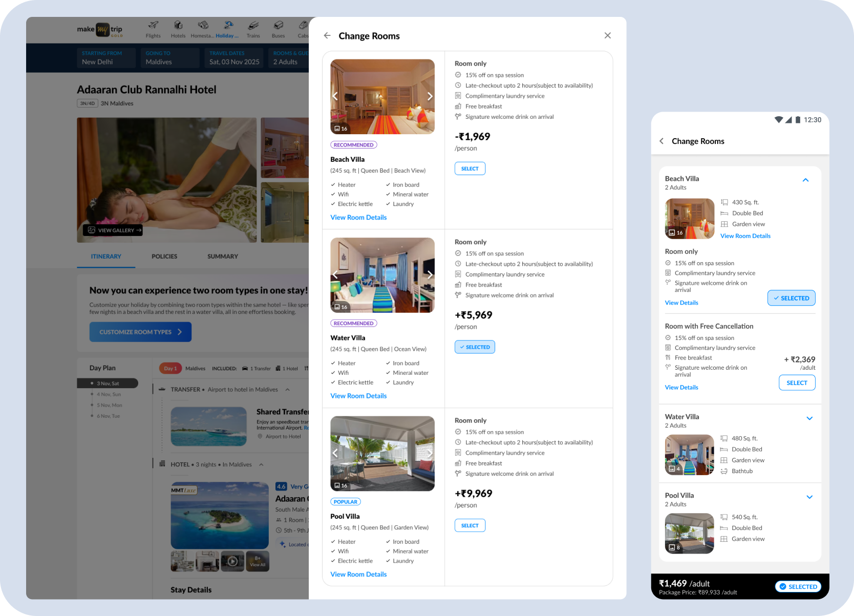This screenshot has height=616, width=854.
Task: Collapse the Hotel 3 nights section
Action: [x=261, y=464]
